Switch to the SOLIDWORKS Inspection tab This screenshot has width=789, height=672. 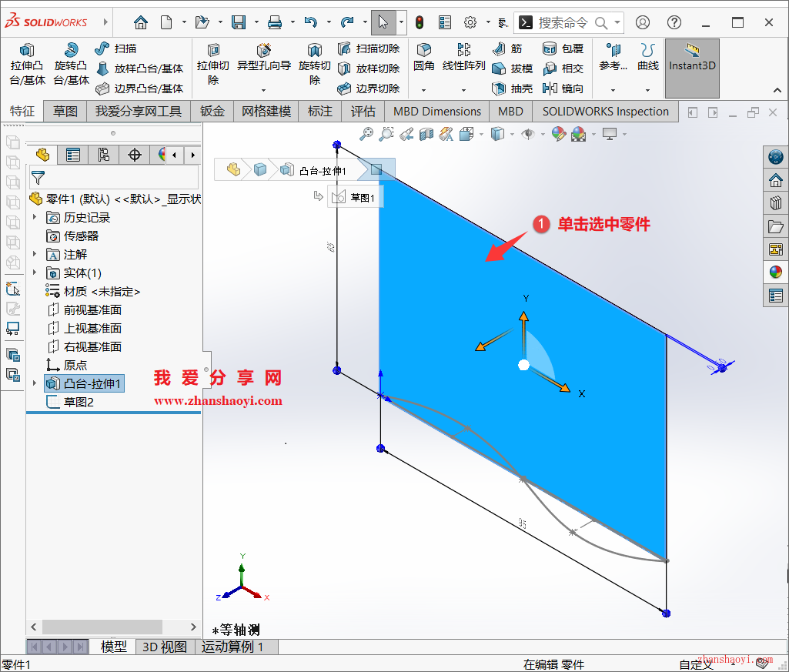[x=606, y=112]
